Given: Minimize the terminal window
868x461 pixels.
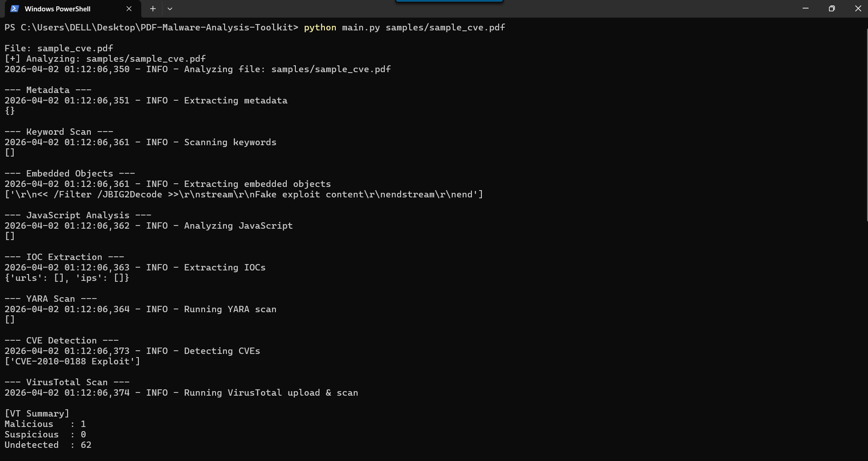Looking at the screenshot, I should [x=805, y=9].
